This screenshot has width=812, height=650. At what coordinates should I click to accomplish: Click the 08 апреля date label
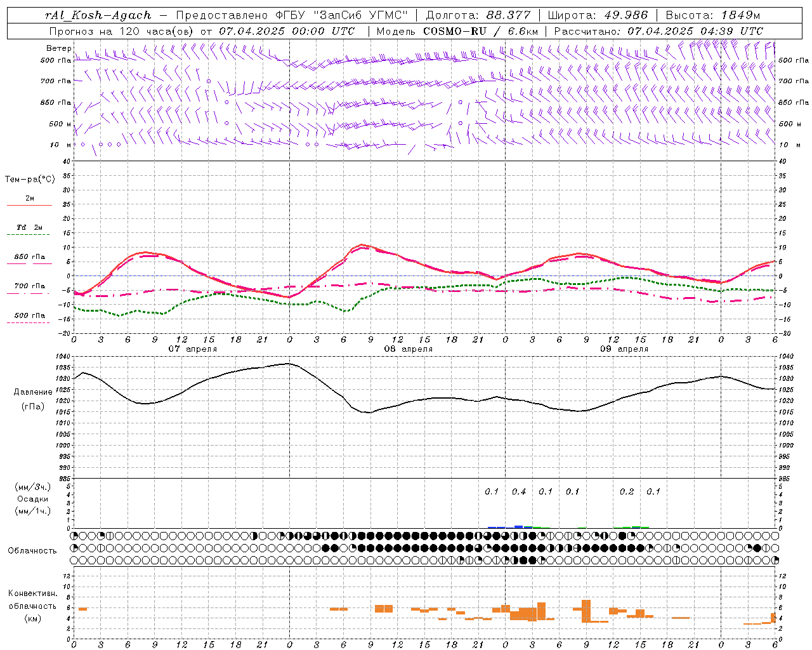click(408, 349)
